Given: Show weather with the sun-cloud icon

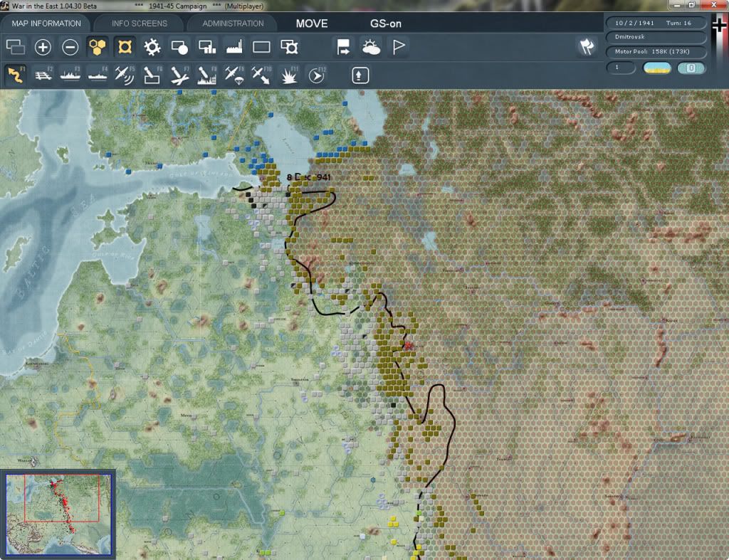Looking at the screenshot, I should [x=371, y=47].
